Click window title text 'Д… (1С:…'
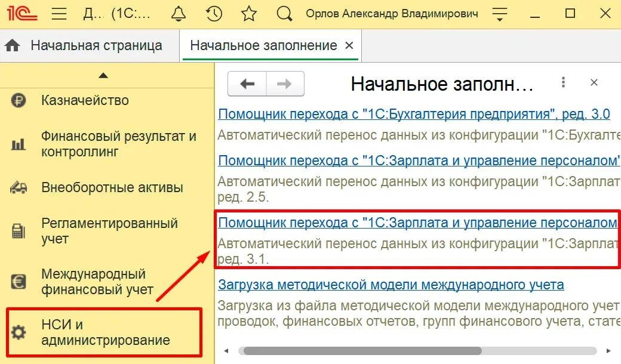This screenshot has width=621, height=364. coord(117,14)
